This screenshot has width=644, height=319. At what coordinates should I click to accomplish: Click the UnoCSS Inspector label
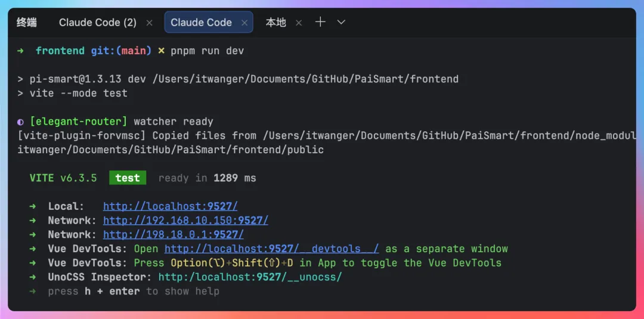tap(100, 277)
